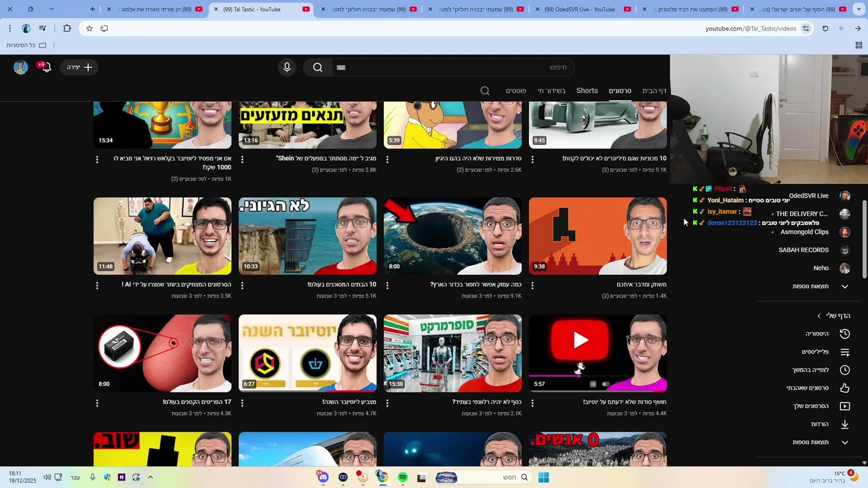Switch to the Shorts channel tab
Screen dimensions: 868x488
coord(587,91)
